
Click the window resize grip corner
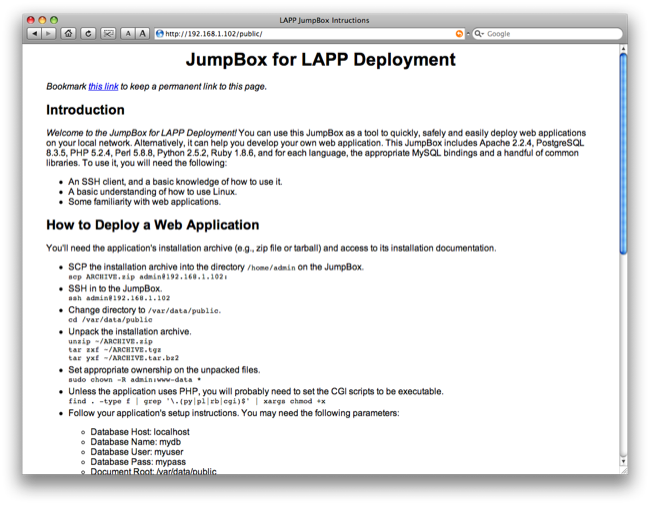[x=623, y=470]
